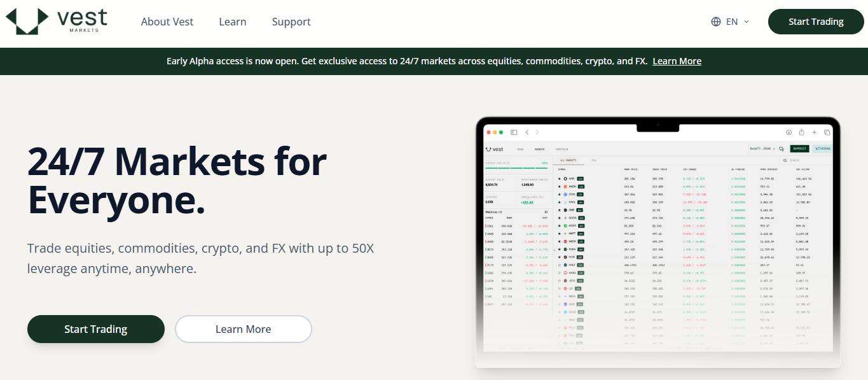Click the share icon in the browser toolbar
868x380 pixels.
(802, 132)
